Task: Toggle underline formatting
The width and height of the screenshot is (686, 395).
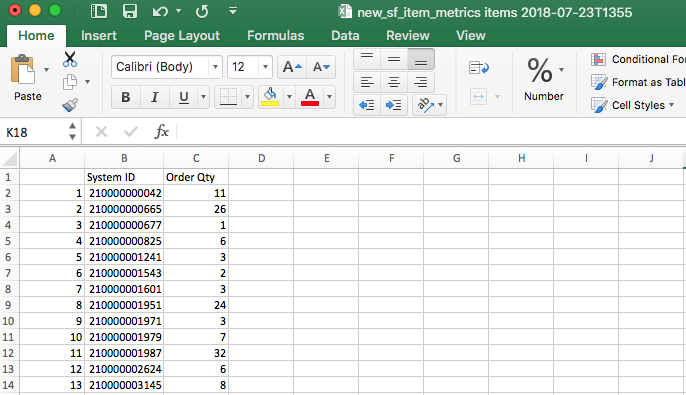Action: click(x=184, y=97)
